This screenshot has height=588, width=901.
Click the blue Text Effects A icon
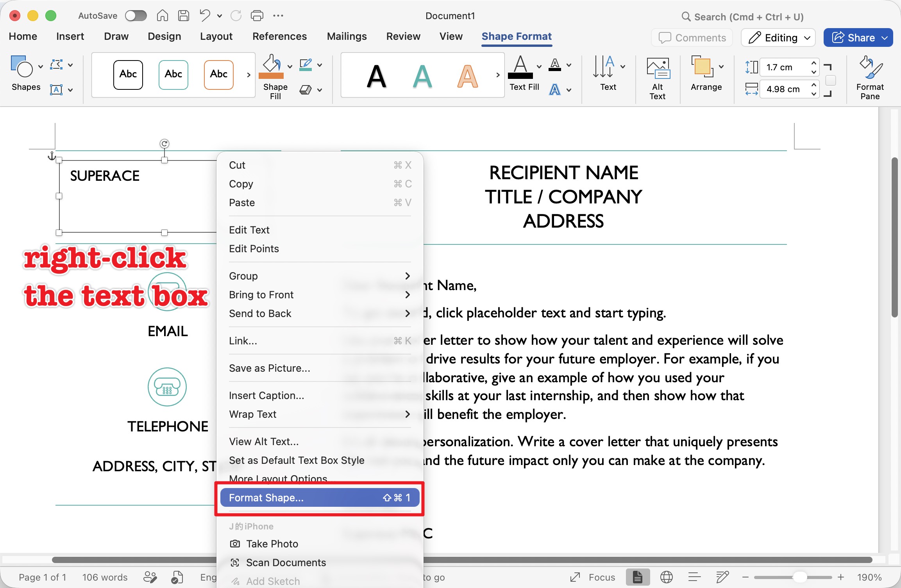[x=555, y=90]
